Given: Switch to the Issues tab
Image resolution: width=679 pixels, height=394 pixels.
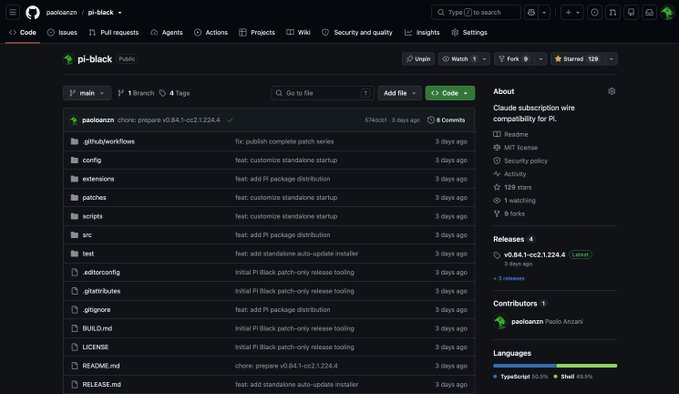Looking at the screenshot, I should click(x=62, y=32).
